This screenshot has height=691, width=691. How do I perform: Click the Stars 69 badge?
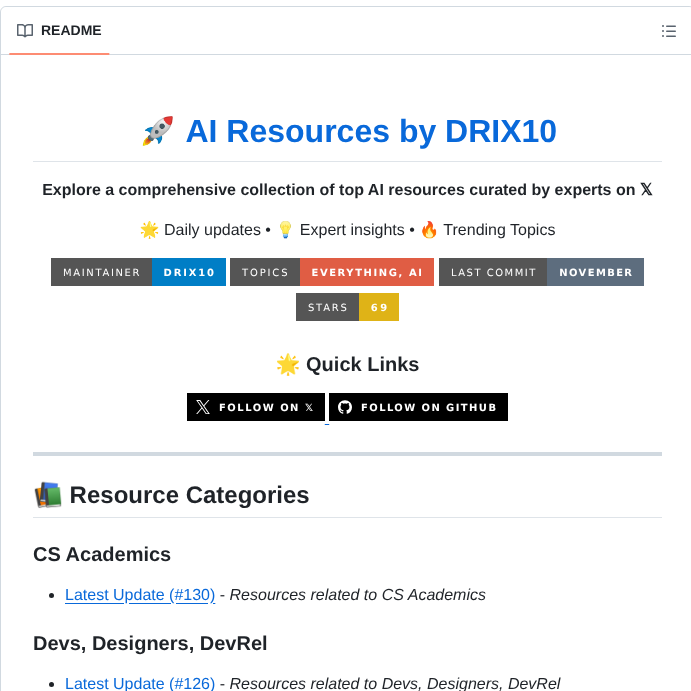point(347,307)
